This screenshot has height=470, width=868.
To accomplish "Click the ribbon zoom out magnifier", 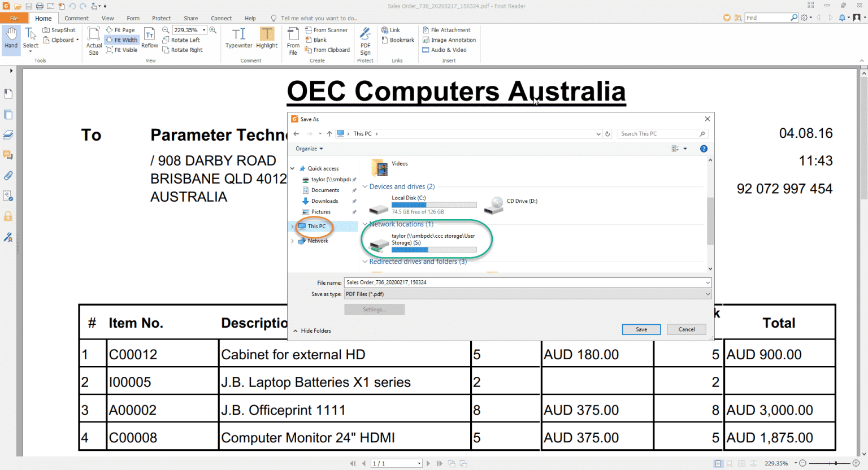I will coord(166,30).
